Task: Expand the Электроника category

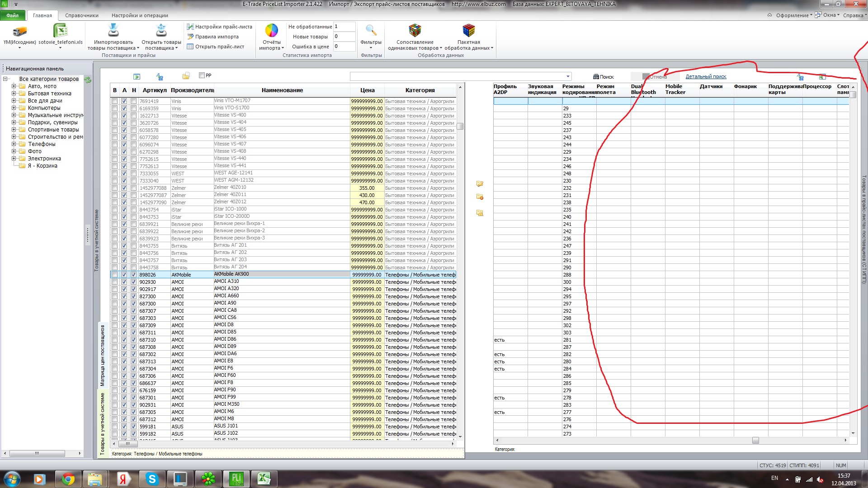Action: coord(14,159)
